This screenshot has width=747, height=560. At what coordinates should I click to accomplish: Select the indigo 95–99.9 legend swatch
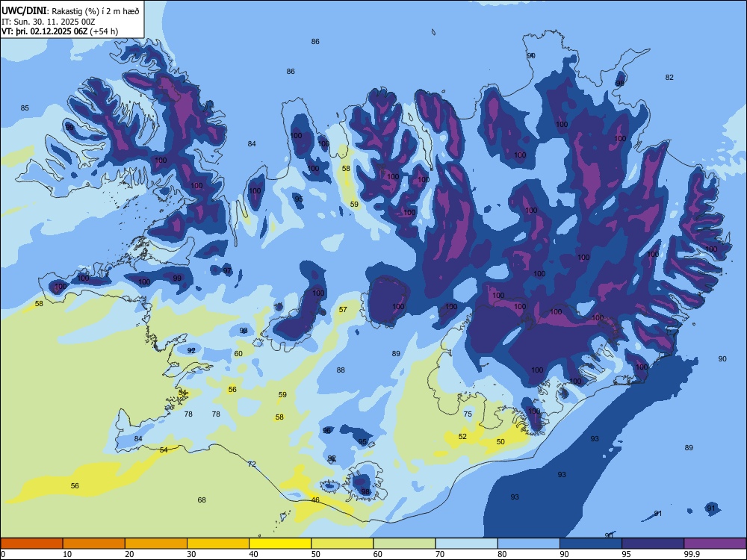pos(653,544)
